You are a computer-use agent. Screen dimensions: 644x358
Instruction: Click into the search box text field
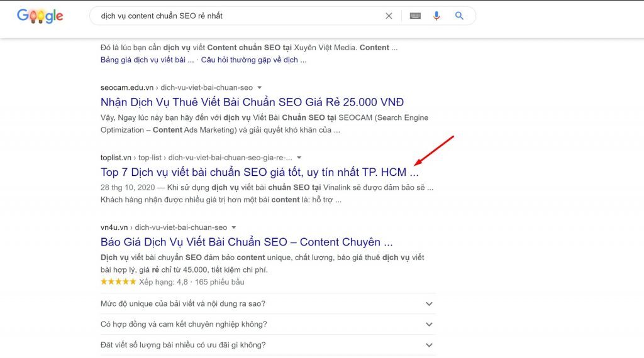coord(239,16)
